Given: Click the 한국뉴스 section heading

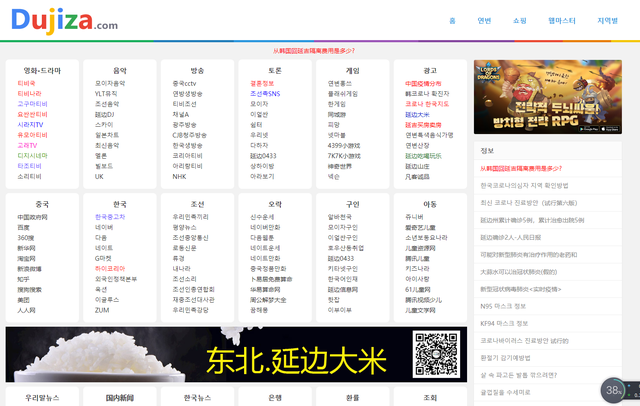Looking at the screenshot, I should [x=197, y=397].
